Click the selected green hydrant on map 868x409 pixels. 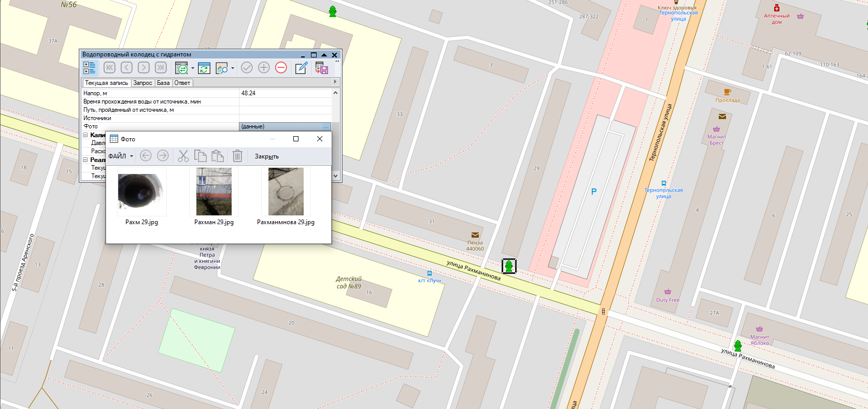[509, 266]
